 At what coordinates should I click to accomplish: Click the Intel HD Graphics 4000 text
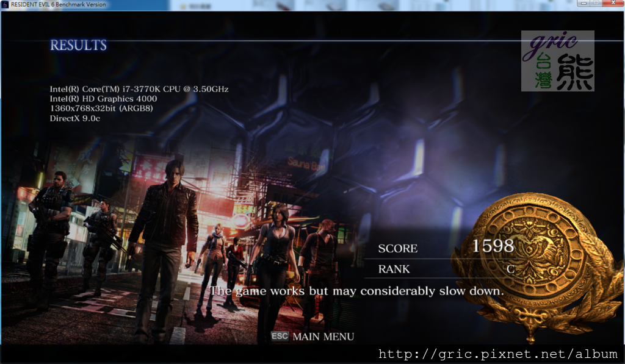point(103,99)
